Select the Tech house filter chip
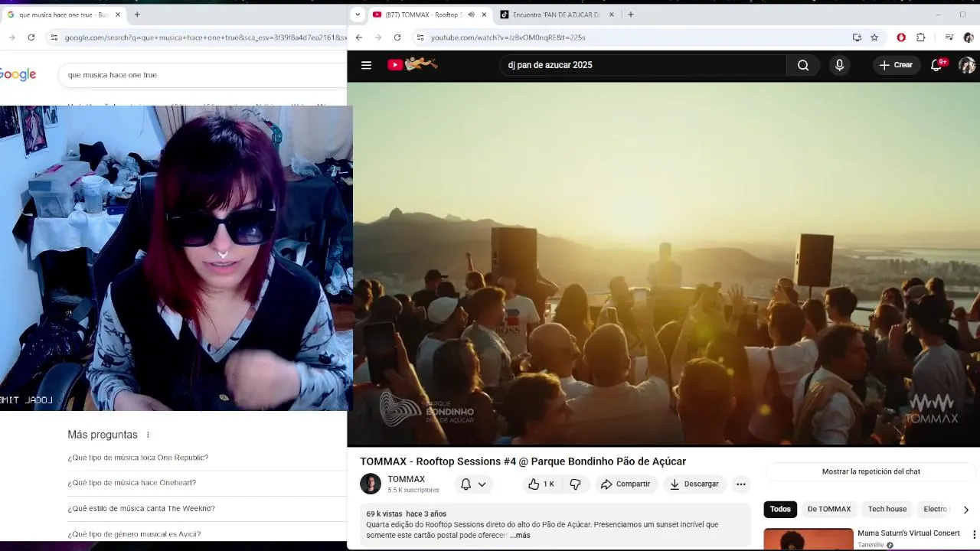The image size is (980, 551). 887,509
